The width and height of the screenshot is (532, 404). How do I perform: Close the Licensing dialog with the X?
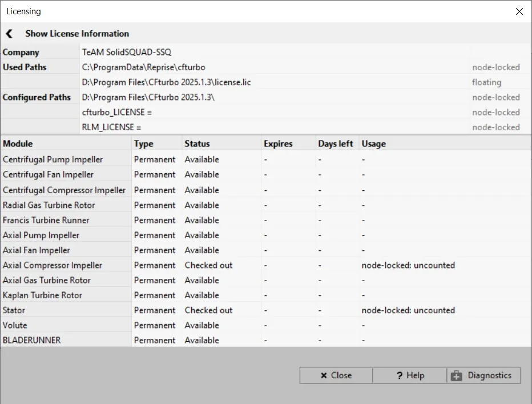519,11
